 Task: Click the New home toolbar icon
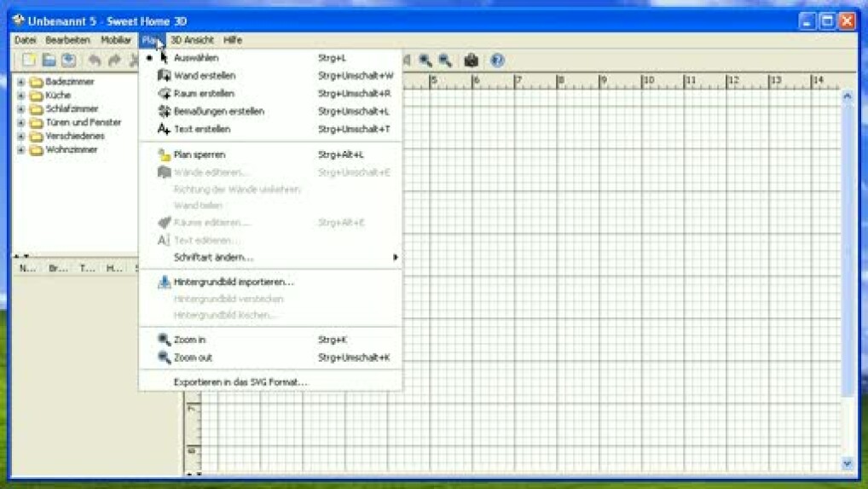pos(29,61)
